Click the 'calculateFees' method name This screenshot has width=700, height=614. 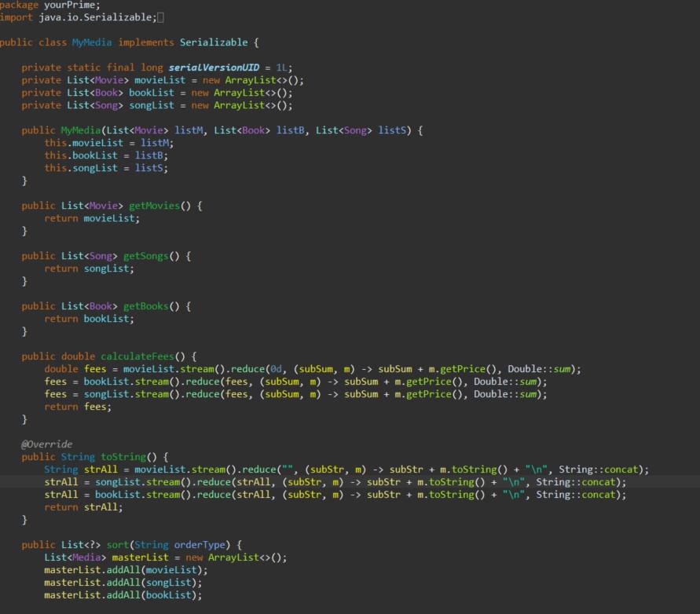point(137,356)
